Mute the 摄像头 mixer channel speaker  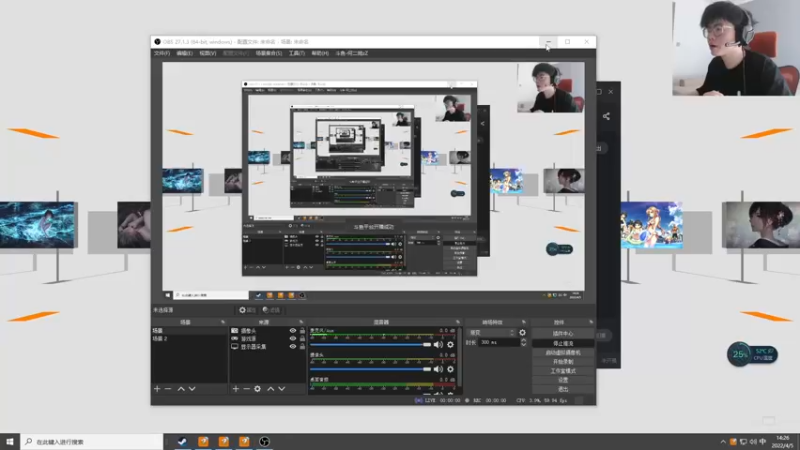pyautogui.click(x=438, y=369)
